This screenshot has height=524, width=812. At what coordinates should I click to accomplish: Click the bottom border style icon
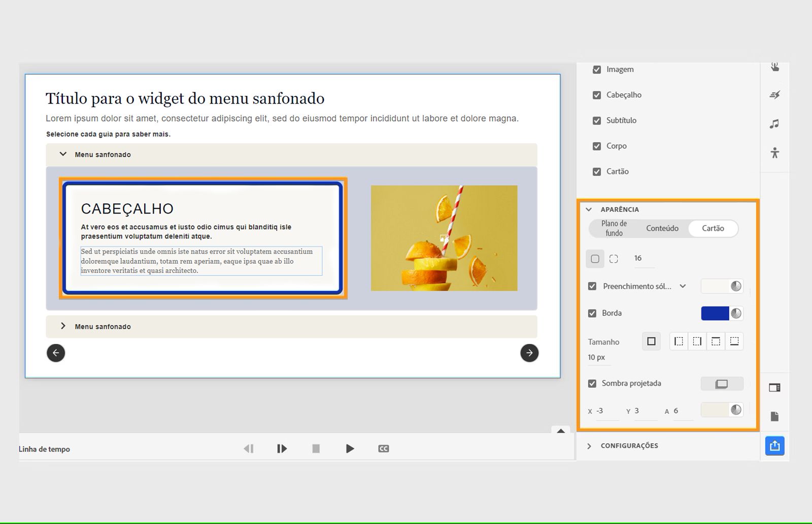[x=734, y=341]
